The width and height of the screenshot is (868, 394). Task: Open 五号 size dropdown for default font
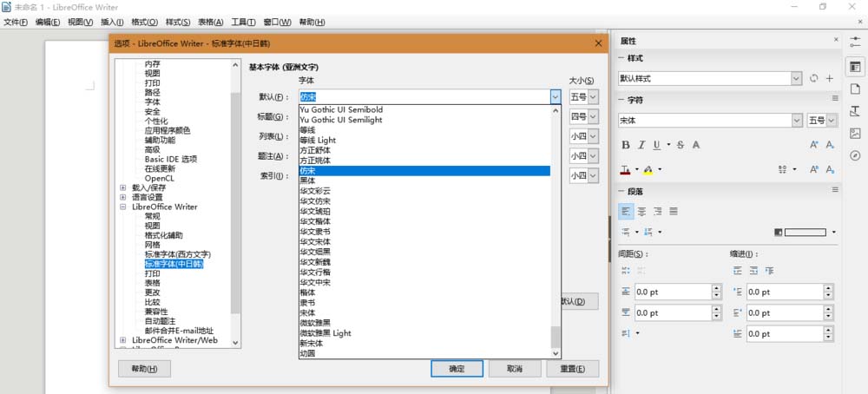coord(593,97)
